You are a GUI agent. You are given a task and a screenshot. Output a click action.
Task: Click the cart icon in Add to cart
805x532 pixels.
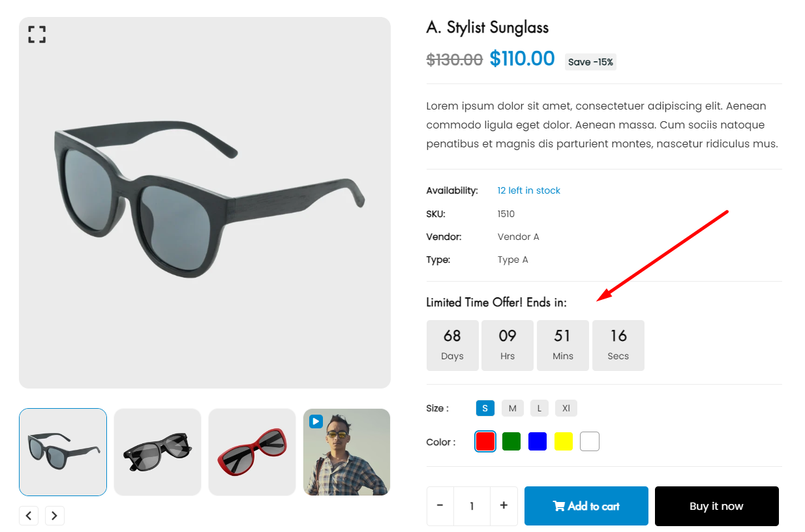pyautogui.click(x=559, y=506)
